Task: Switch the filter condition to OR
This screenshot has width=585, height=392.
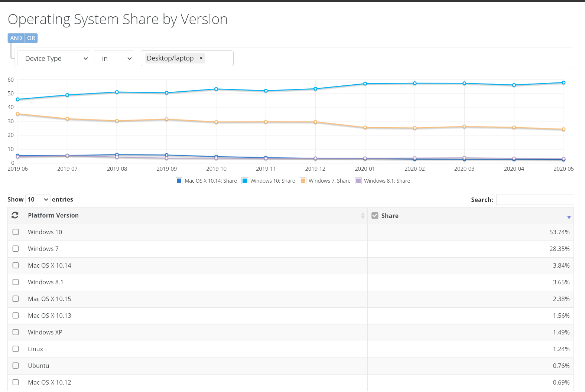Action: click(31, 38)
